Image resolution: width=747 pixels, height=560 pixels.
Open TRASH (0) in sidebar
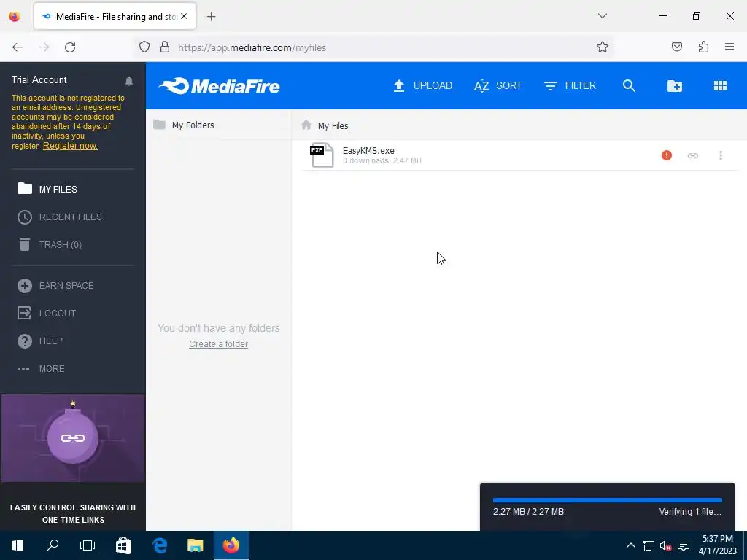pos(50,245)
